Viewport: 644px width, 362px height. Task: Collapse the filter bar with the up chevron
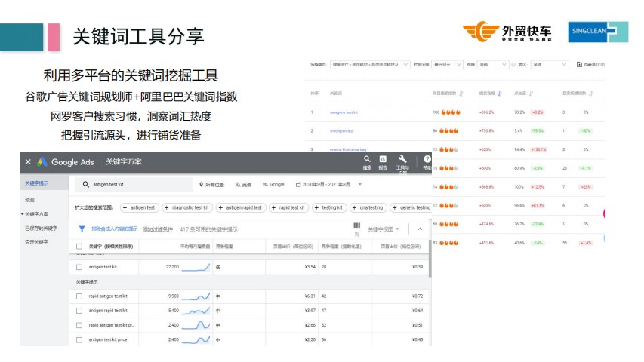tap(421, 229)
